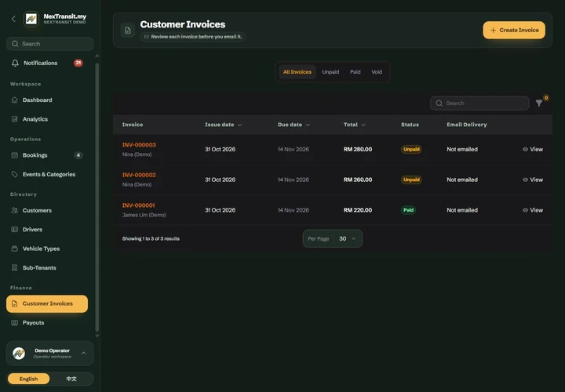Click Paid status badge of INV-000001
The width and height of the screenshot is (565, 392).
pos(408,210)
